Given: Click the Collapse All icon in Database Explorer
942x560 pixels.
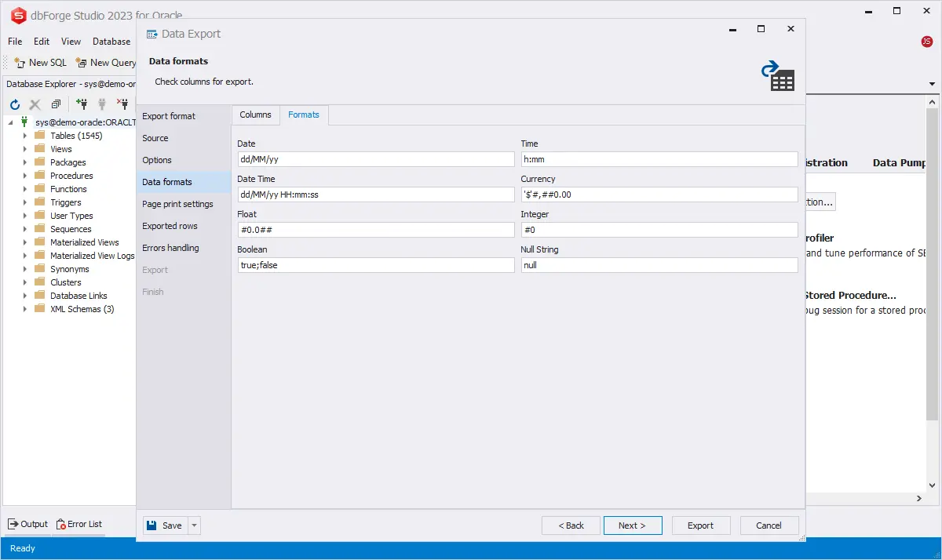Looking at the screenshot, I should (x=56, y=104).
